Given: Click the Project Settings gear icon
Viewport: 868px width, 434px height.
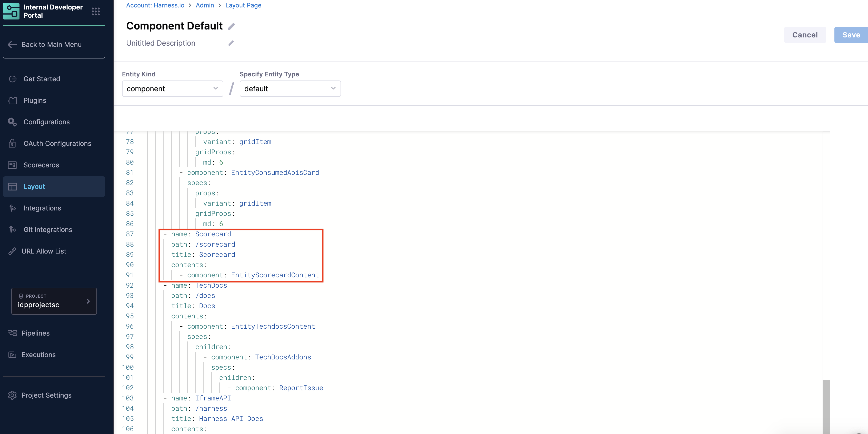Looking at the screenshot, I should coord(13,395).
